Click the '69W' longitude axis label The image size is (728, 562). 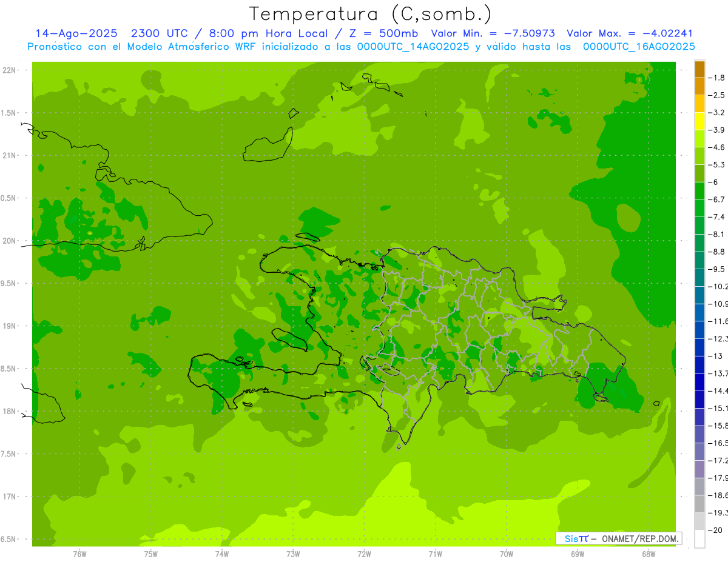coord(577,553)
